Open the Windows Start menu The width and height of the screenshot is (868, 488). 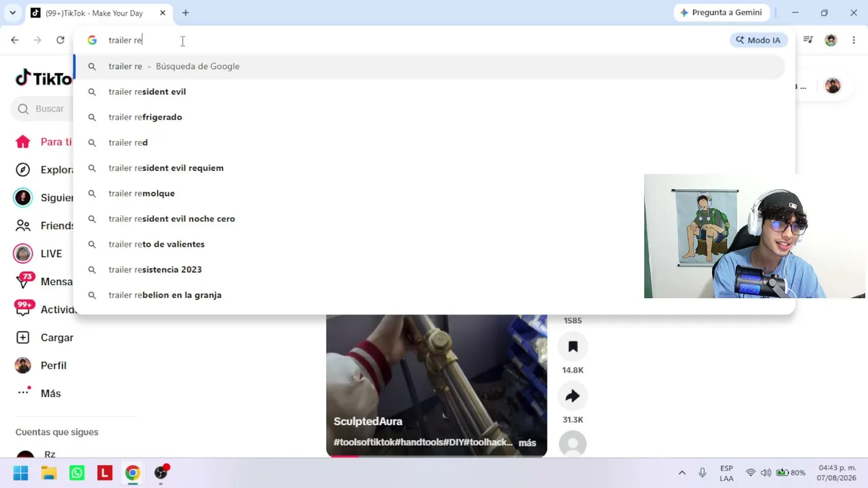point(20,472)
